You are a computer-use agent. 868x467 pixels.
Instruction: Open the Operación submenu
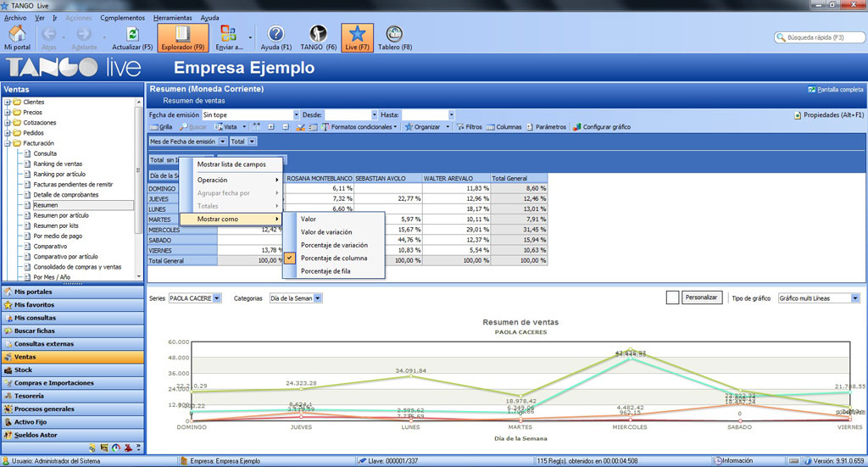coord(231,180)
